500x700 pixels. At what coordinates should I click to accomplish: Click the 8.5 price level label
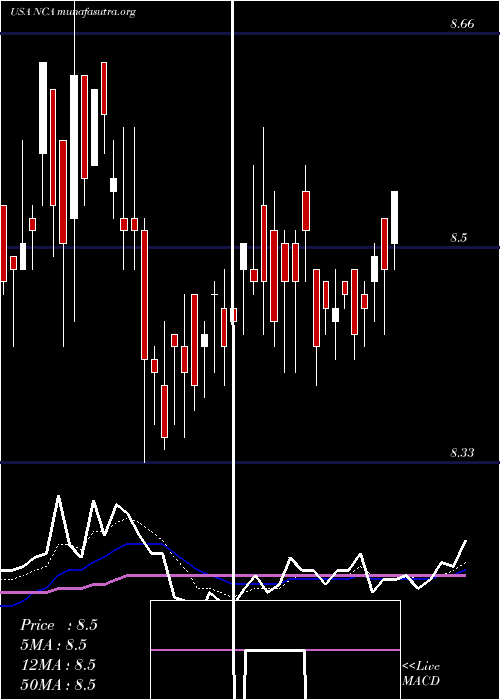coord(458,238)
